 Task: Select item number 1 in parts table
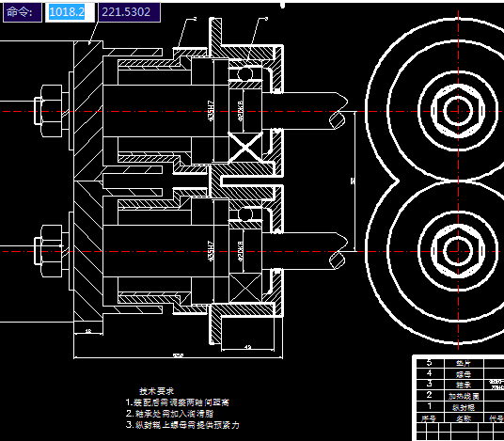click(x=429, y=406)
